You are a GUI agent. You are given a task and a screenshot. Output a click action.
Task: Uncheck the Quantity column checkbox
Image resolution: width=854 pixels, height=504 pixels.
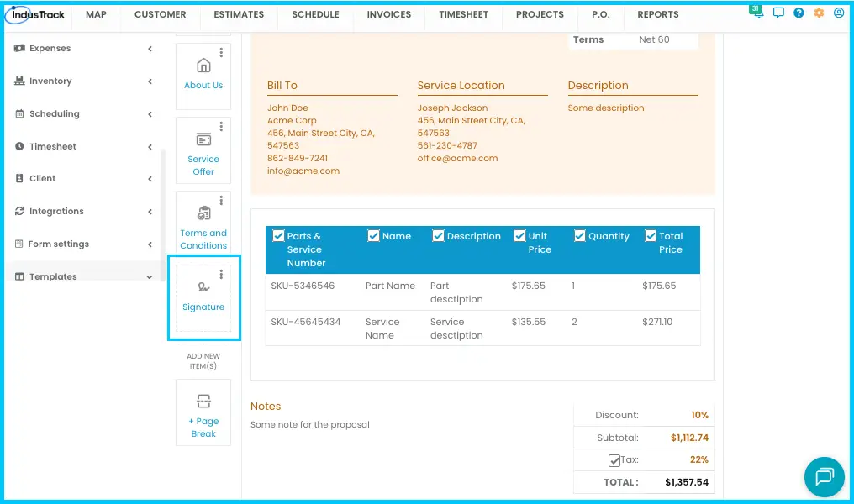[x=579, y=236]
